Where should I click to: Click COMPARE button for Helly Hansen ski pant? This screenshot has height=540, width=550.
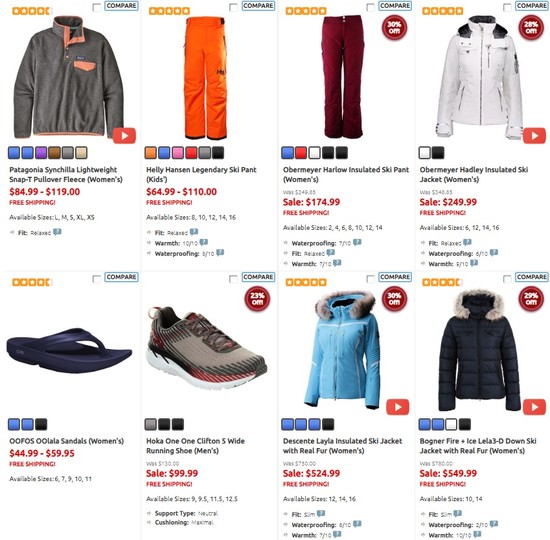pyautogui.click(x=258, y=6)
